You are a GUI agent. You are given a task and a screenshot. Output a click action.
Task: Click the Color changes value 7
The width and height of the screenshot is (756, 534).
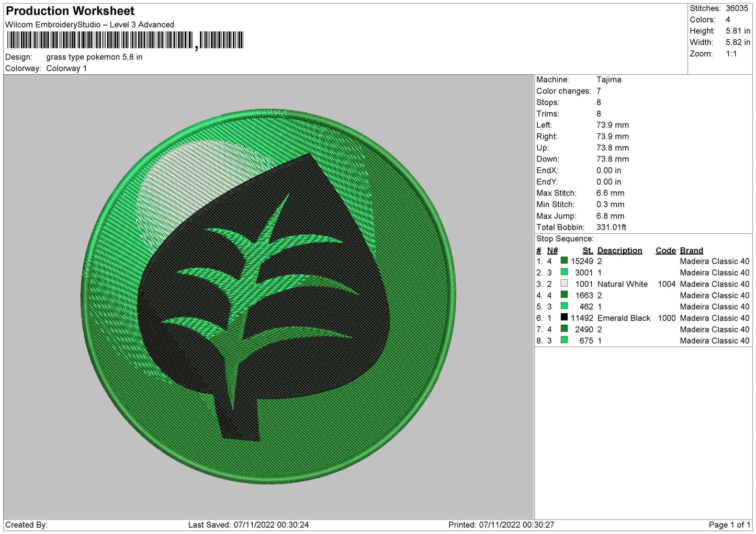(599, 91)
